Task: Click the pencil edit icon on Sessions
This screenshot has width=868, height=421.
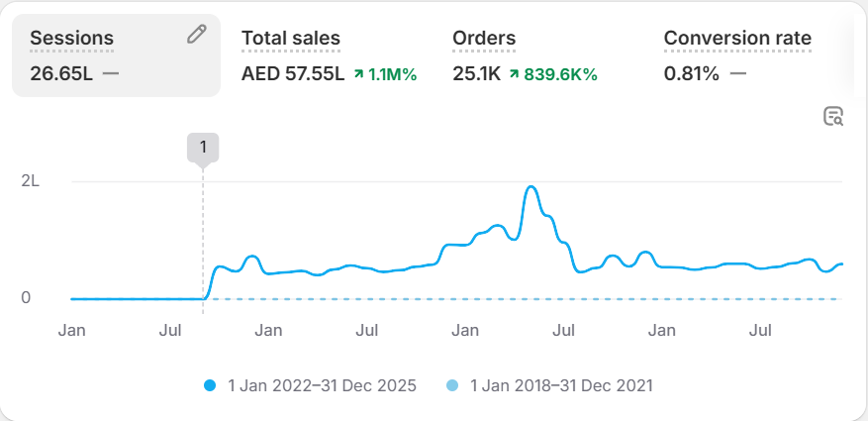Action: 197,35
